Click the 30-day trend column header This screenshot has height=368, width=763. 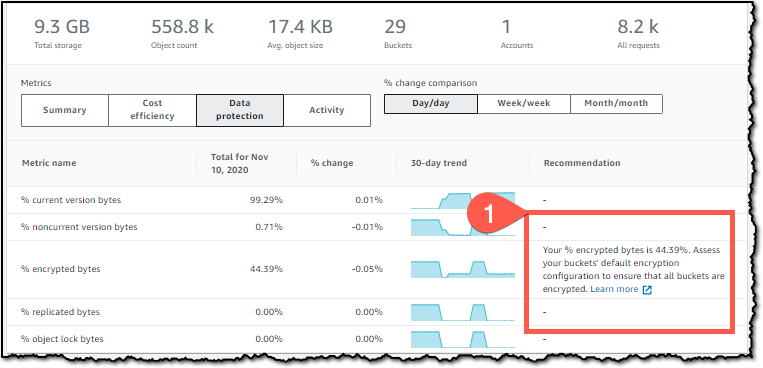(439, 163)
